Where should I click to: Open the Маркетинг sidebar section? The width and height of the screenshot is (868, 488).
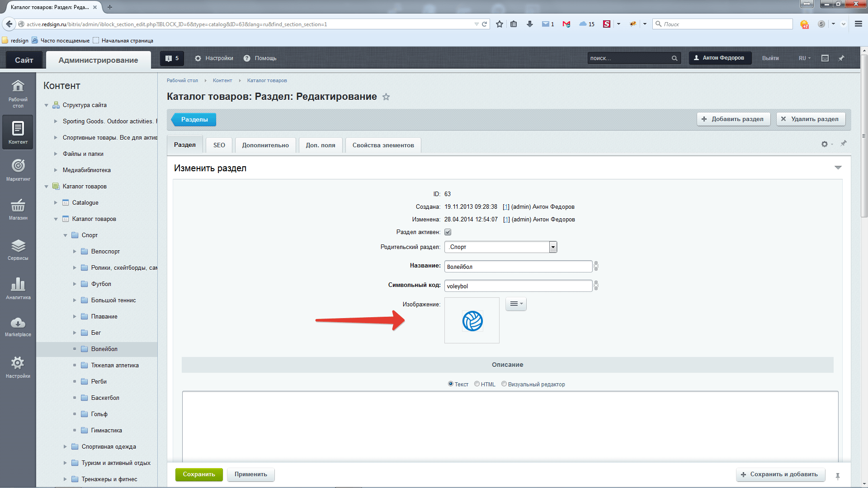tap(18, 170)
